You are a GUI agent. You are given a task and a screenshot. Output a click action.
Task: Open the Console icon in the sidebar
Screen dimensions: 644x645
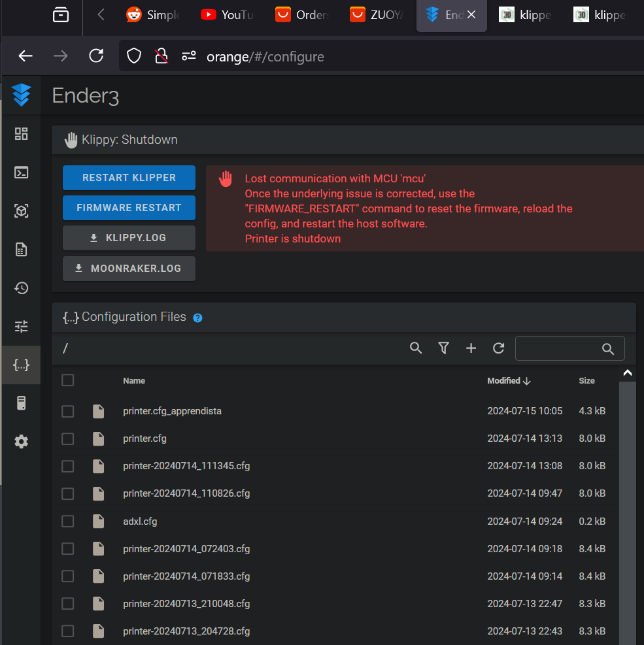pyautogui.click(x=21, y=173)
